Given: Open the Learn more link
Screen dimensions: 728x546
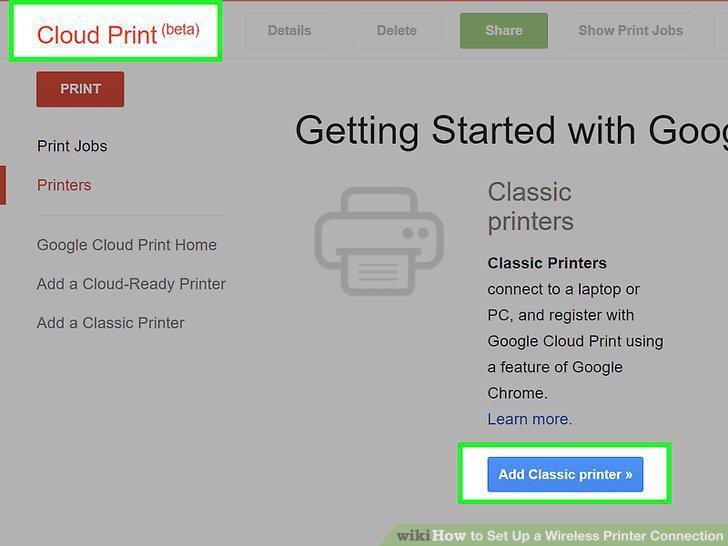Looking at the screenshot, I should 530,419.
